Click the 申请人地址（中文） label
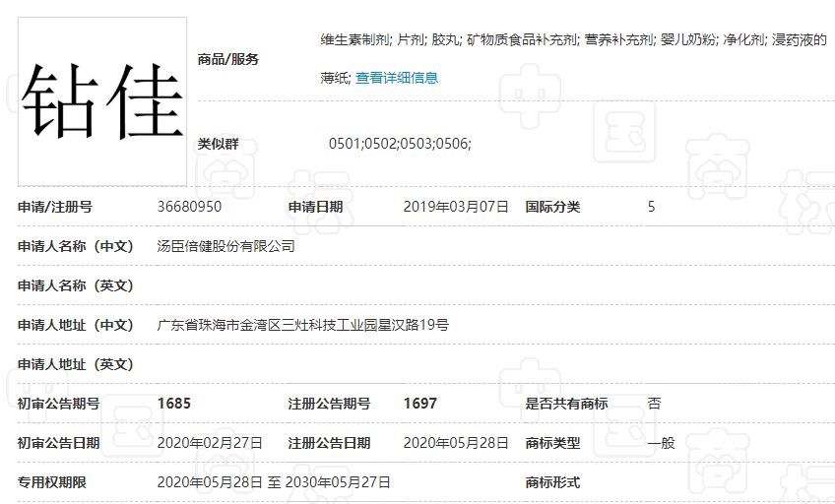This screenshot has height=504, width=835. pos(76,325)
